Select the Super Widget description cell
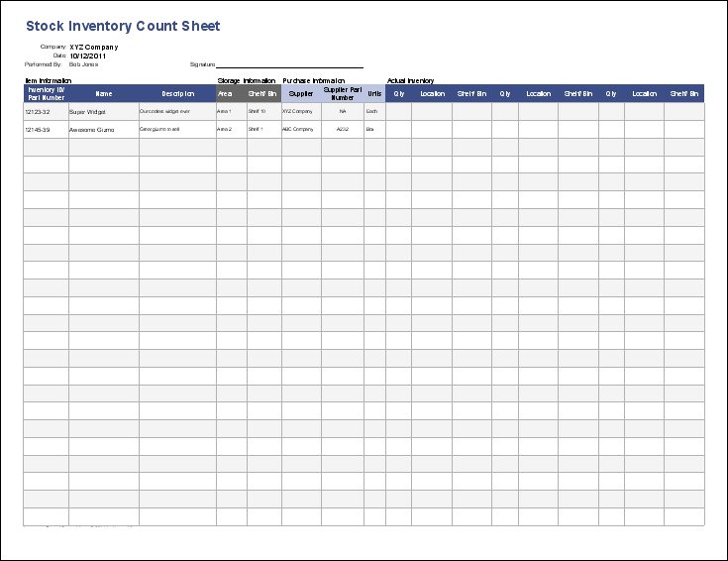The height and width of the screenshot is (561, 728). pyautogui.click(x=178, y=112)
